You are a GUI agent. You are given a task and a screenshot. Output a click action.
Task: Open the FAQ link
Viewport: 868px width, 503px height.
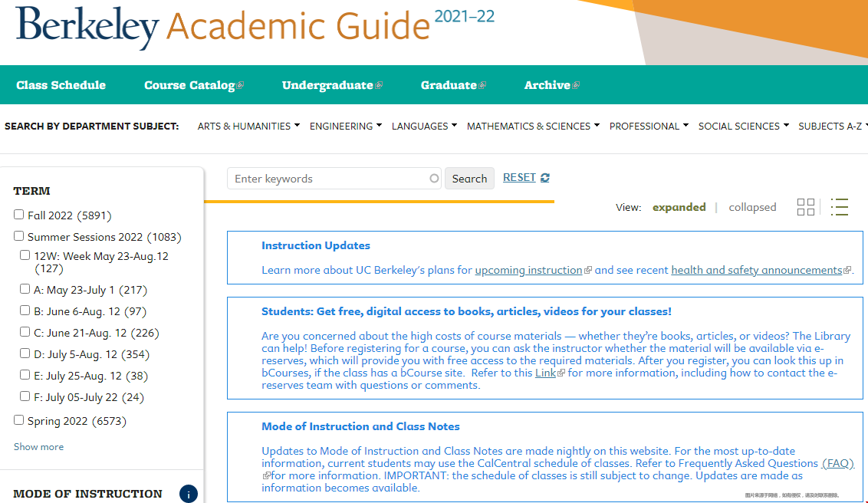(x=837, y=463)
